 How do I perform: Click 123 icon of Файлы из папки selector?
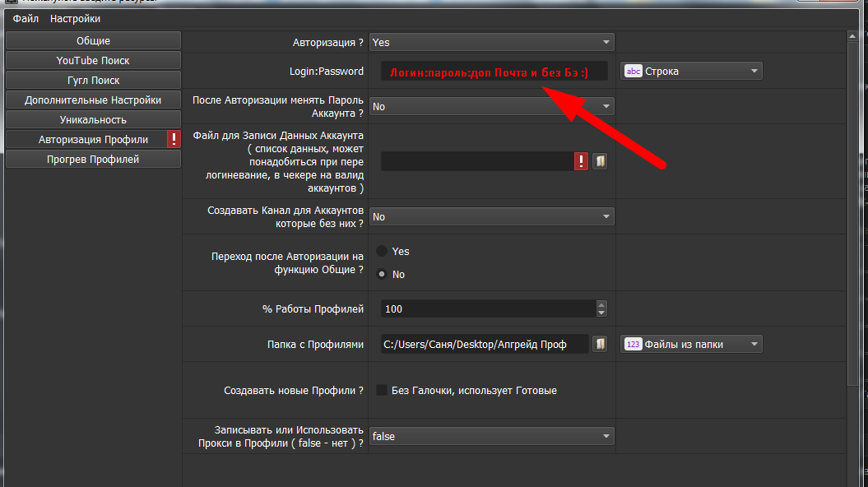coord(634,345)
